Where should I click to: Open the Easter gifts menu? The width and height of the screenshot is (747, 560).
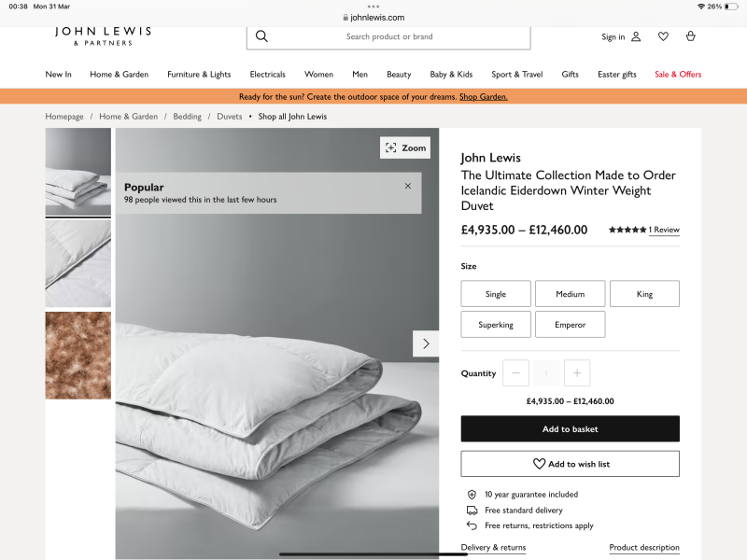617,75
